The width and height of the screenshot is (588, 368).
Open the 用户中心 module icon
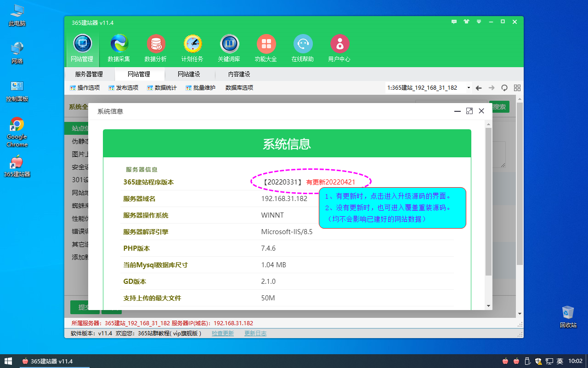click(x=339, y=48)
